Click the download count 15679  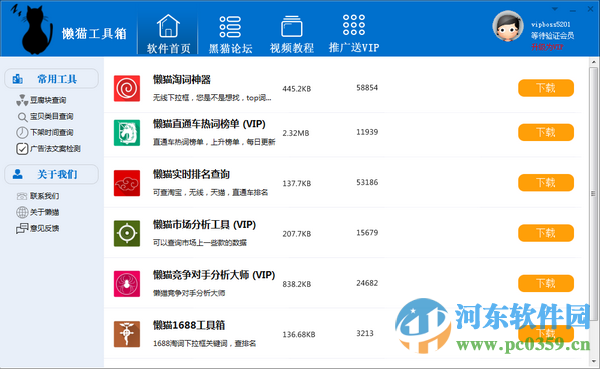(x=367, y=233)
